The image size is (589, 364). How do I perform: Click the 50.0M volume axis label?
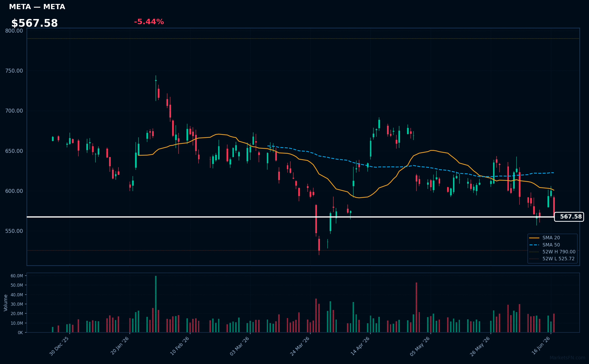pos(17,285)
